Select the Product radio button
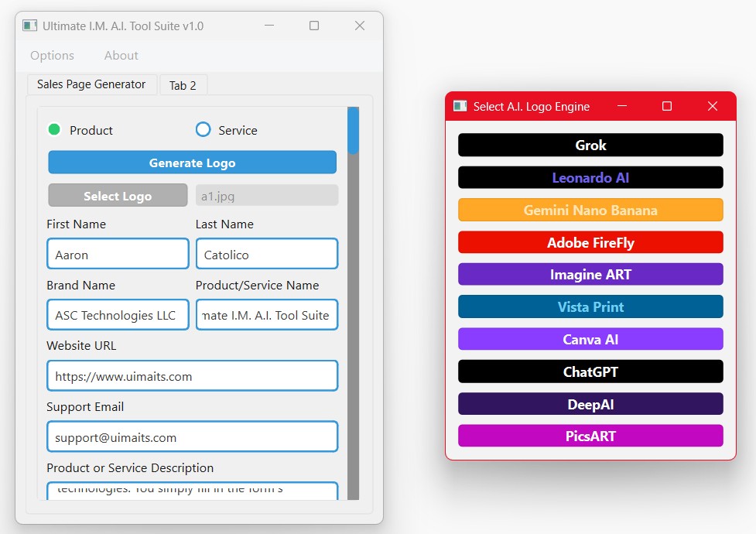The height and width of the screenshot is (534, 756). pyautogui.click(x=54, y=129)
